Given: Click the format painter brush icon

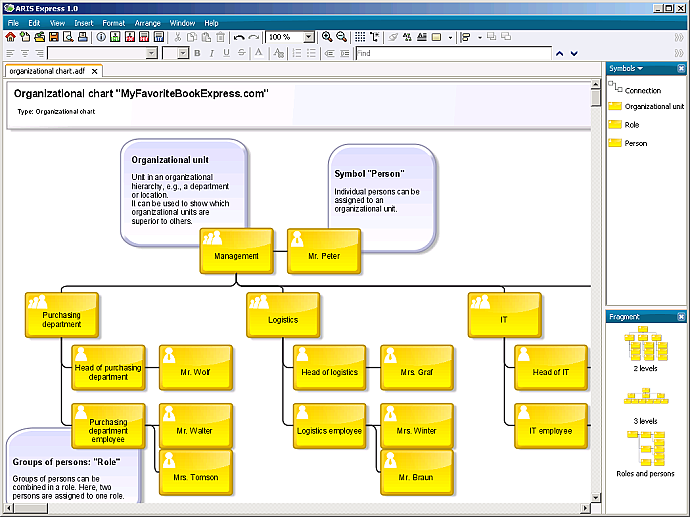Looking at the screenshot, I should (x=393, y=37).
